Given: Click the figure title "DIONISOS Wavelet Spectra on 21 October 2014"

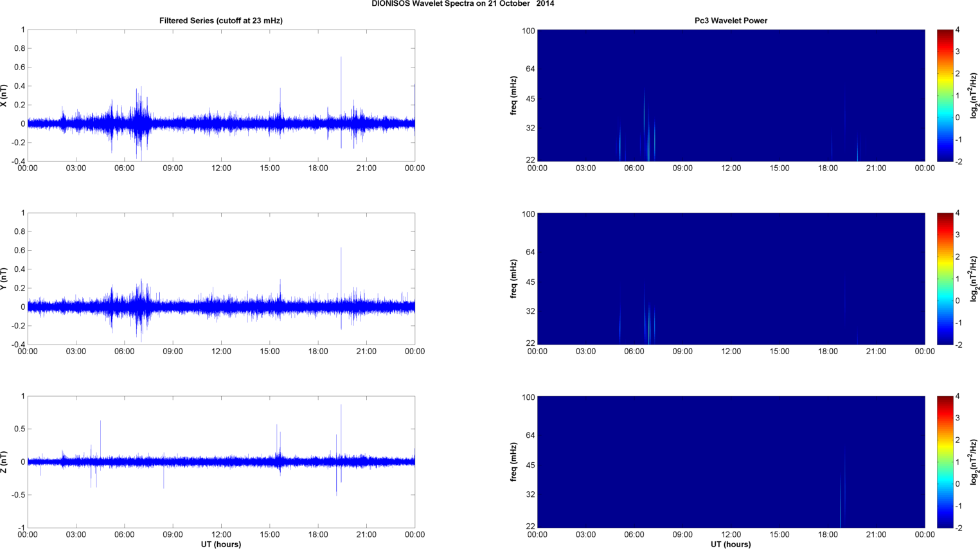Looking at the screenshot, I should click(463, 4).
